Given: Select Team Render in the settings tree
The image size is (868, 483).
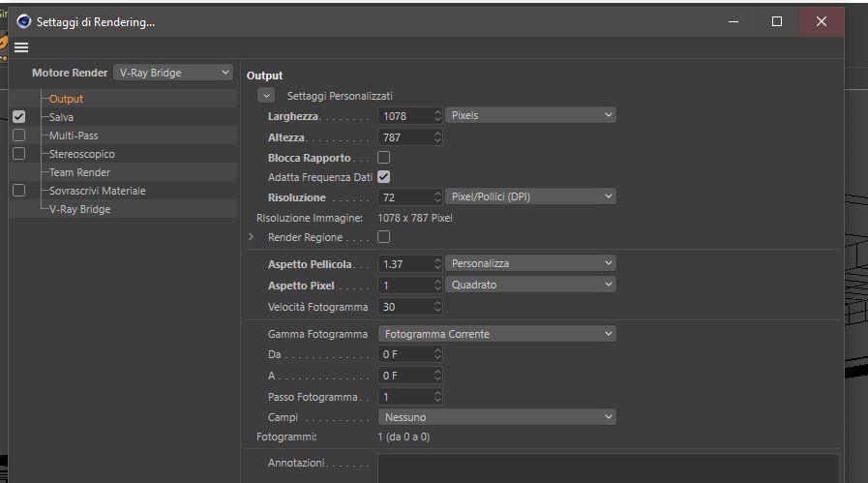Looking at the screenshot, I should pos(79,172).
